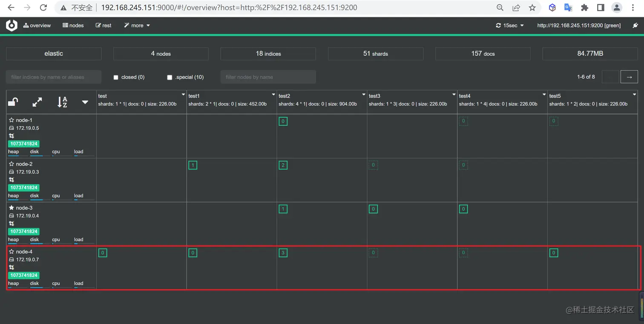Bookmark this page with star icon
The image size is (644, 324).
[532, 8]
